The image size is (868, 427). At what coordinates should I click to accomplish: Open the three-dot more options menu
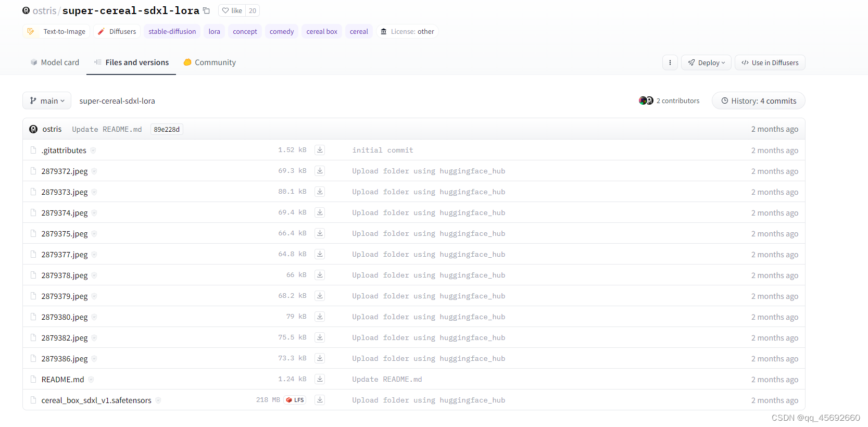(670, 62)
